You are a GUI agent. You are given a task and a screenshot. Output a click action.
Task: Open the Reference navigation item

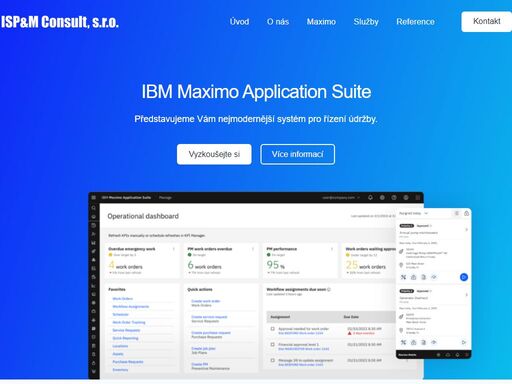click(415, 22)
